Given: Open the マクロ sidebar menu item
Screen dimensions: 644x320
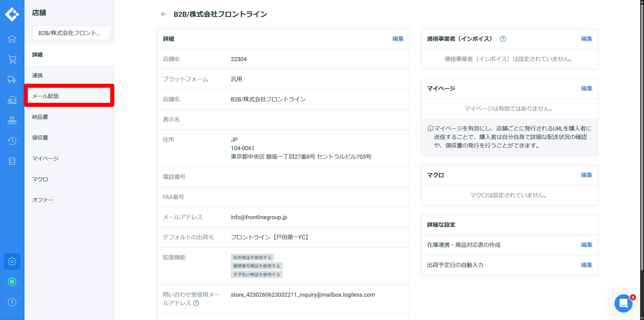Looking at the screenshot, I should [x=70, y=179].
